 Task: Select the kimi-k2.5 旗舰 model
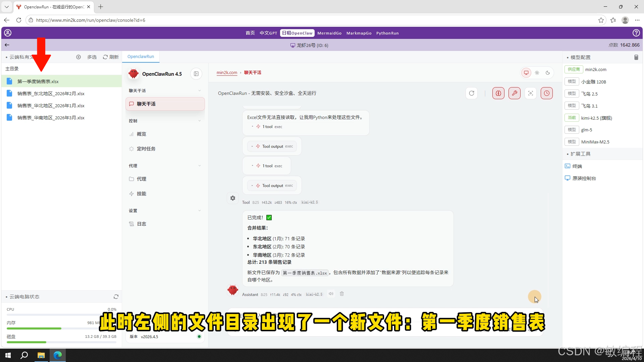(597, 118)
